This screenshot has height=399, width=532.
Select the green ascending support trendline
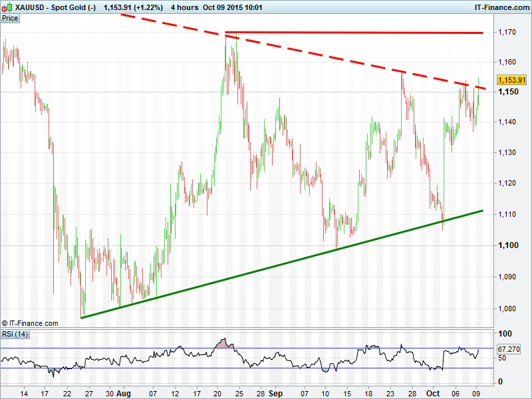(281, 264)
